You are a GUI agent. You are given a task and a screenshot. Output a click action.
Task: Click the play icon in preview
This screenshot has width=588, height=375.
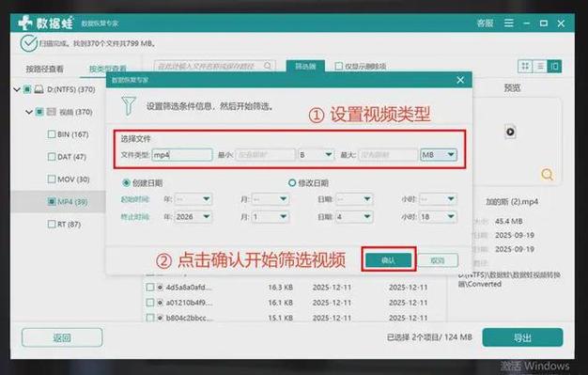(510, 132)
